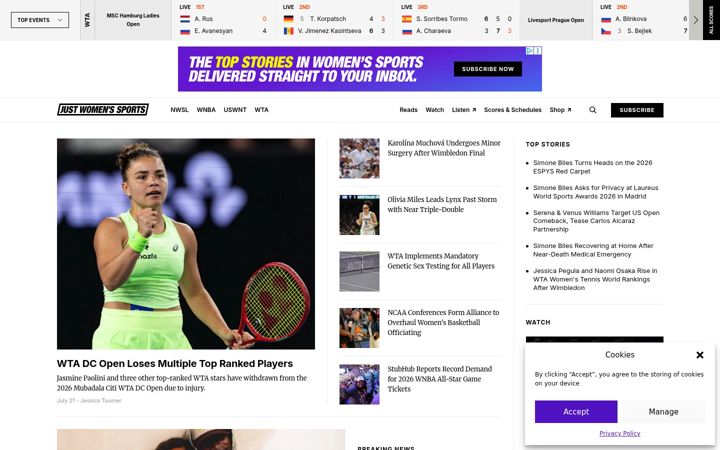
Task: Open the search magnifier icon
Action: [593, 110]
